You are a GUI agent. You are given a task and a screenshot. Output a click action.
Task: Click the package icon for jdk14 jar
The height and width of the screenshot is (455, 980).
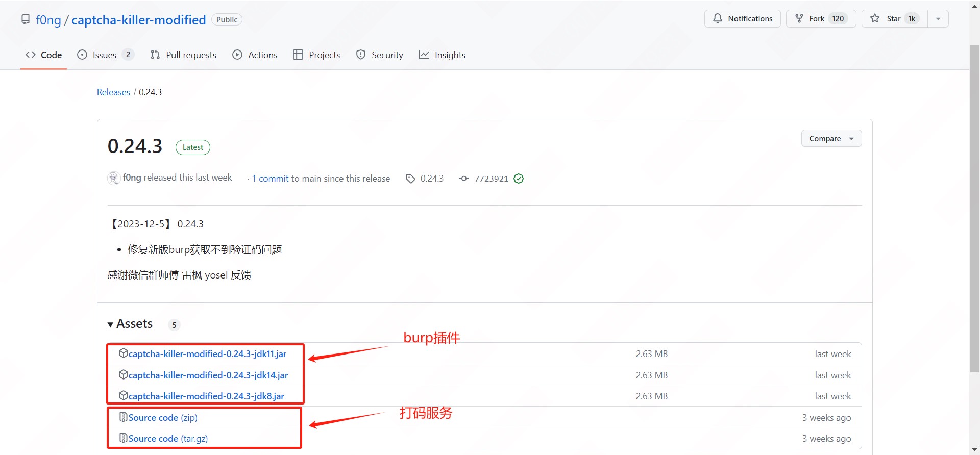coord(123,374)
